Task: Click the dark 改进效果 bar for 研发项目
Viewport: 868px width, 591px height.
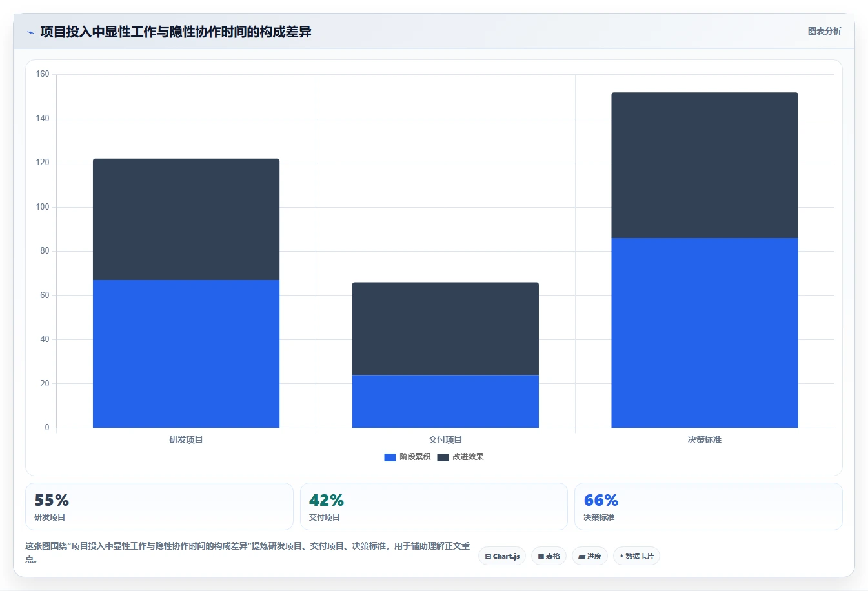Action: tap(186, 219)
